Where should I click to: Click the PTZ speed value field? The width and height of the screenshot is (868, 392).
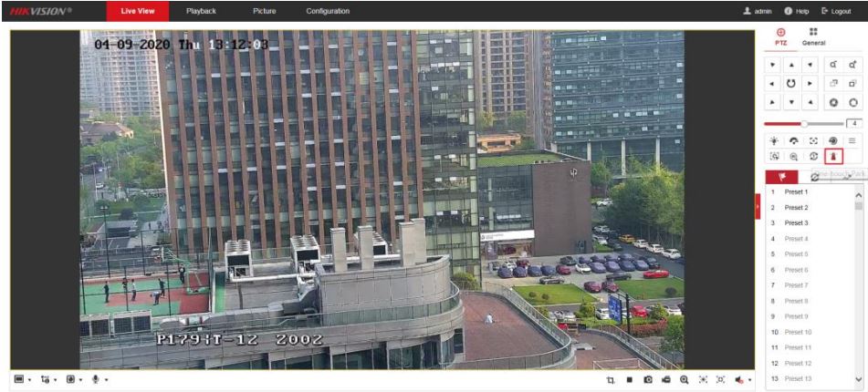click(854, 124)
